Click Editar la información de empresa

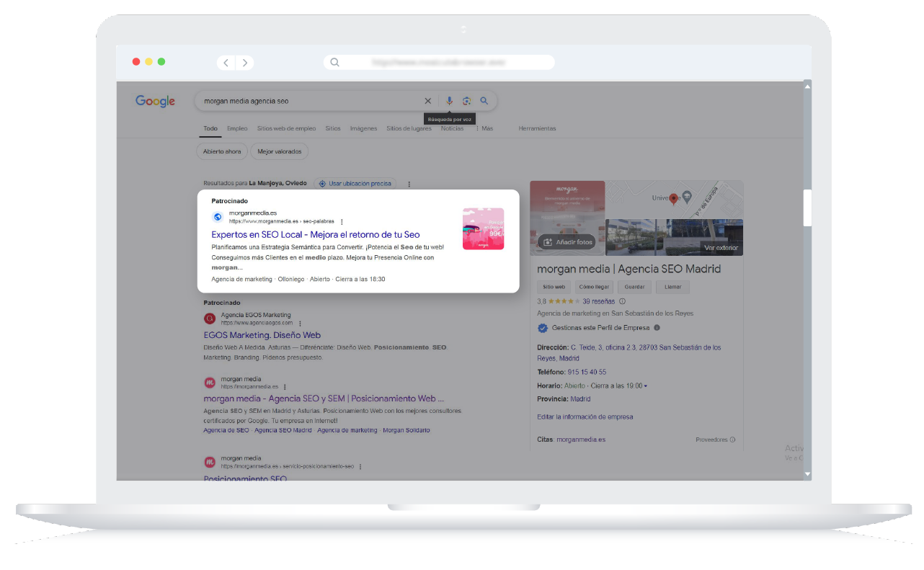point(585,417)
